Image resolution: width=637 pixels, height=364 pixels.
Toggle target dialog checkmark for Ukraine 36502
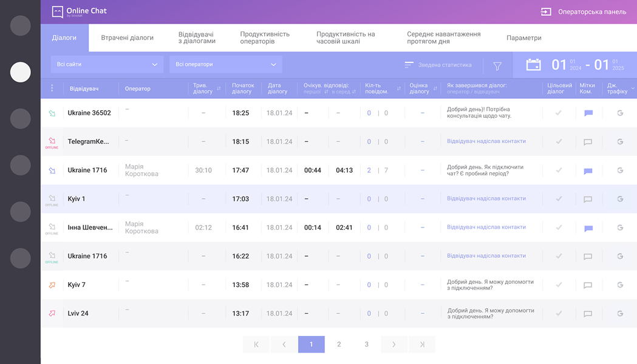tap(559, 113)
